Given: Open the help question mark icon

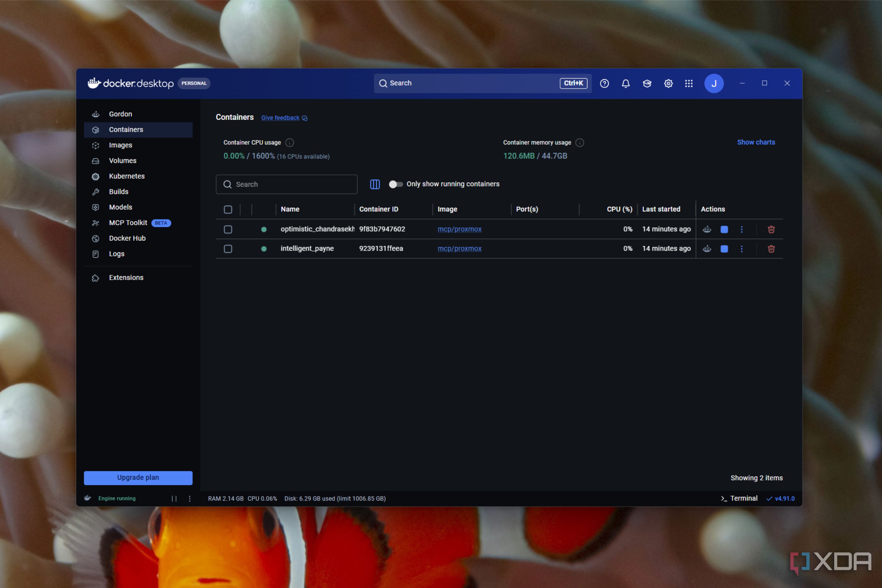Looking at the screenshot, I should pyautogui.click(x=604, y=83).
